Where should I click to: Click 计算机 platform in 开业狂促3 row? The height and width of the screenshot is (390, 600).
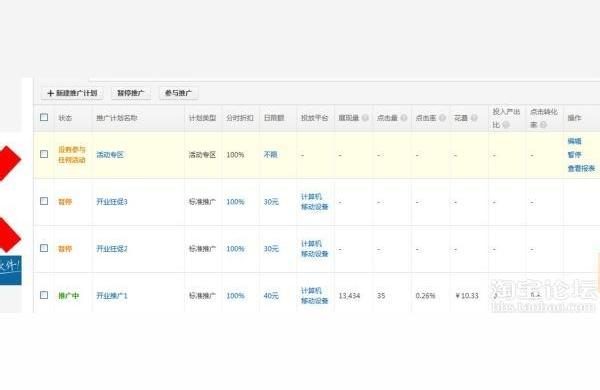pyautogui.click(x=311, y=197)
